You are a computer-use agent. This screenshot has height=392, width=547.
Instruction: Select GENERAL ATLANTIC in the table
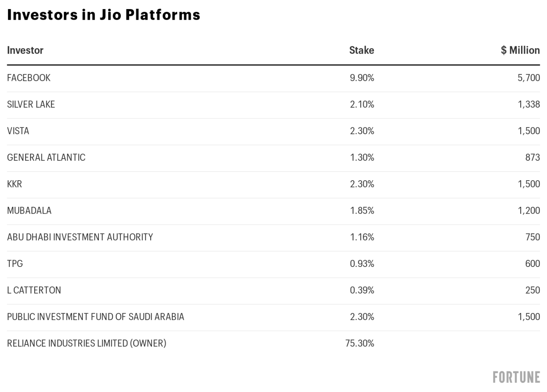pyautogui.click(x=46, y=157)
